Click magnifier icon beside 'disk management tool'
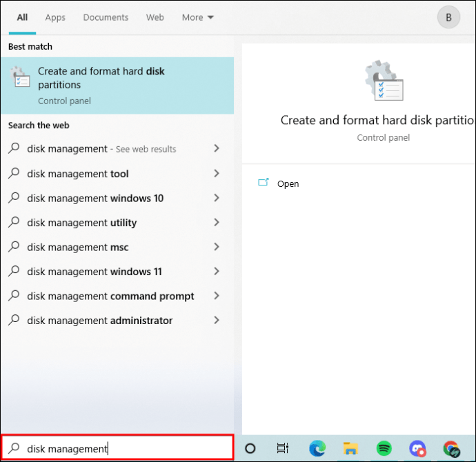Image resolution: width=476 pixels, height=462 pixels. [x=14, y=173]
